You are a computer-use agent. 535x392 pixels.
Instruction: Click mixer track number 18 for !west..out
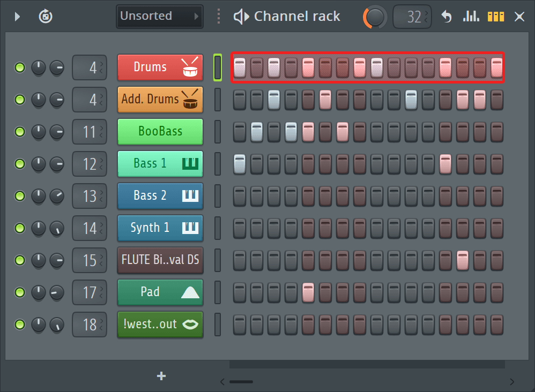(x=90, y=324)
